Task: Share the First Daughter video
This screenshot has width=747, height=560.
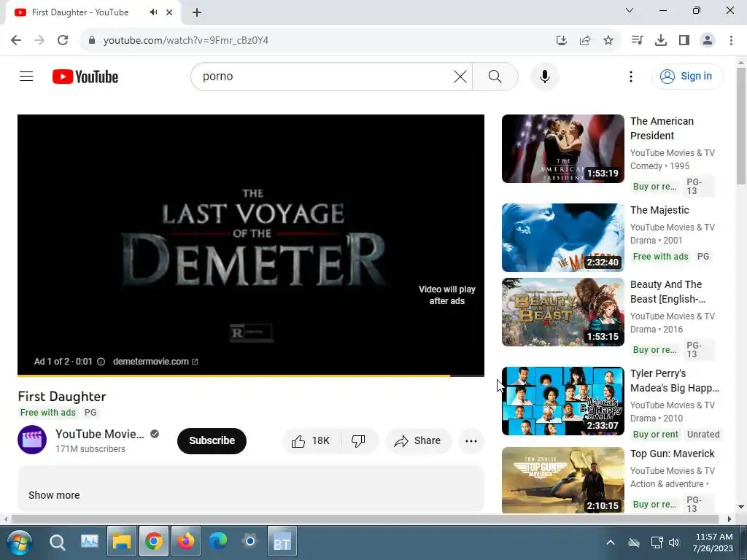Action: point(418,441)
